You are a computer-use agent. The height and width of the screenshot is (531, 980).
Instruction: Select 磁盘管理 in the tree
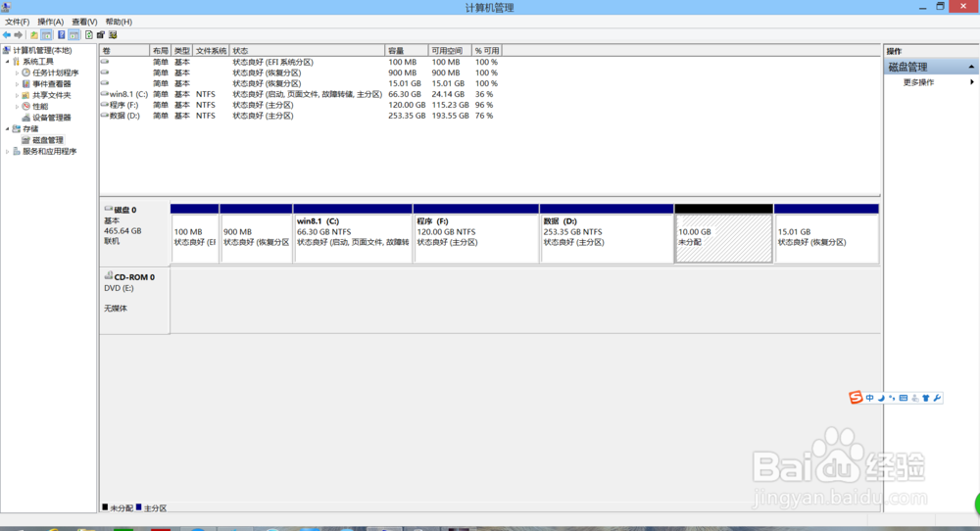coord(47,140)
